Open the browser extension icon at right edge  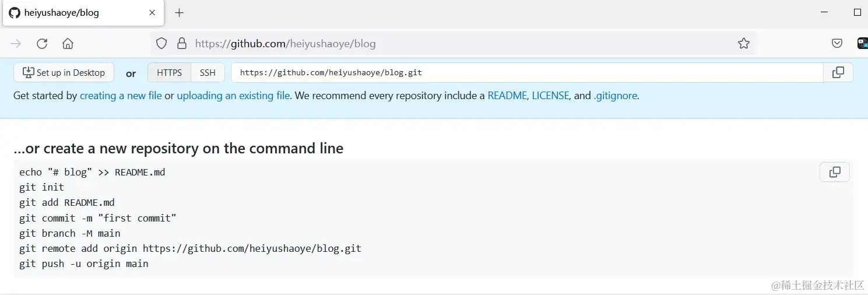click(862, 44)
